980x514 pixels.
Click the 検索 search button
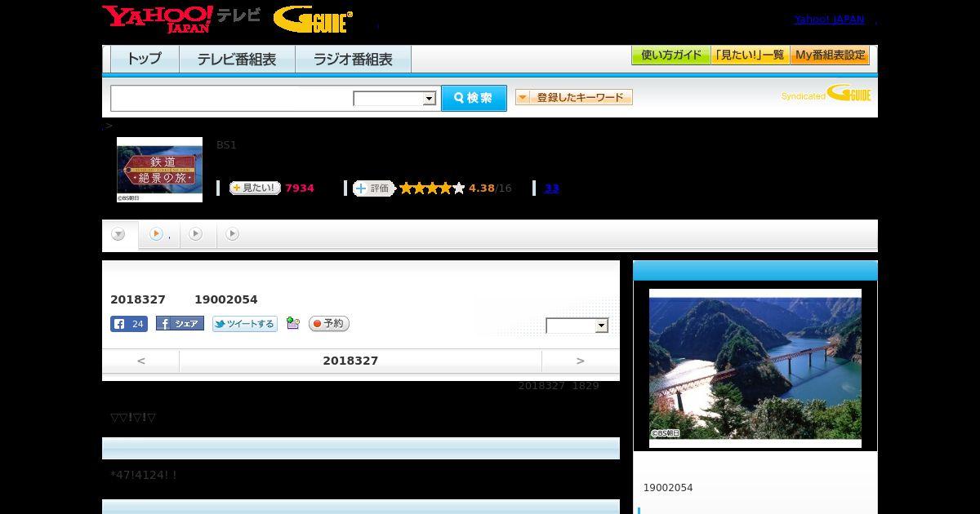click(474, 98)
